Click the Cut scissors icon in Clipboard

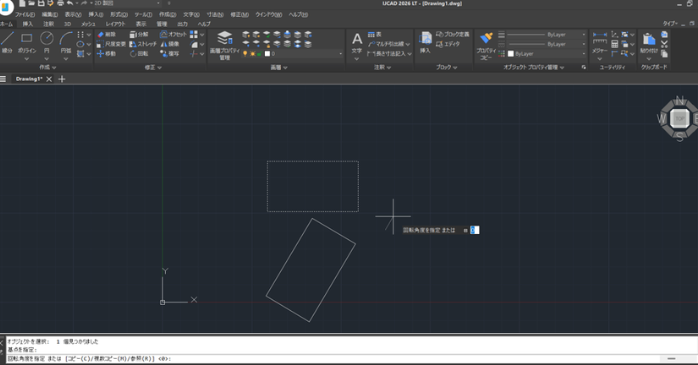[664, 44]
